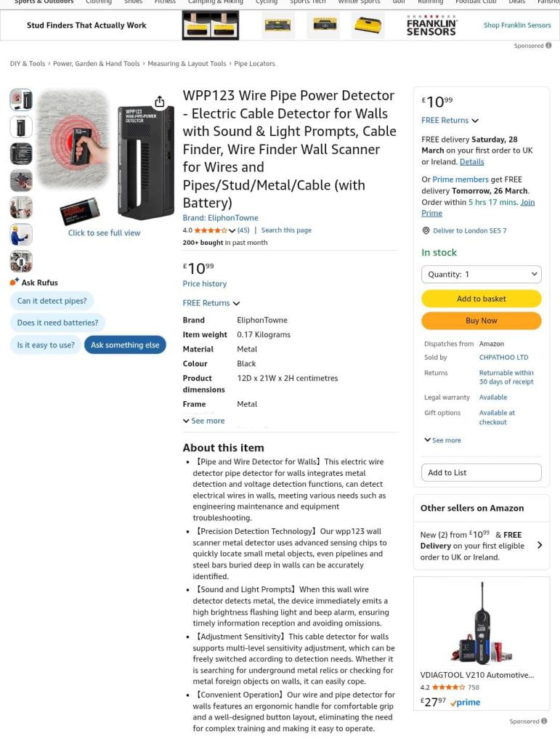The image size is (560, 739).
Task: Select the first product thumbnail image
Action: (x=21, y=100)
